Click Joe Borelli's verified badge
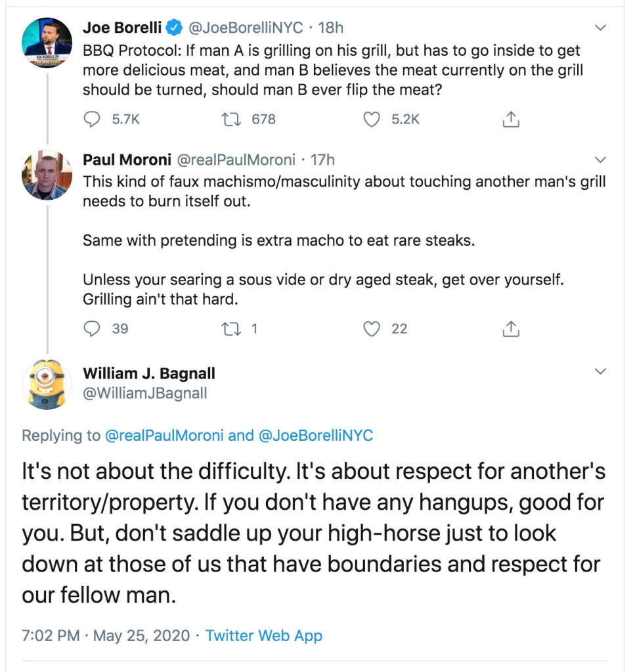 [x=174, y=28]
